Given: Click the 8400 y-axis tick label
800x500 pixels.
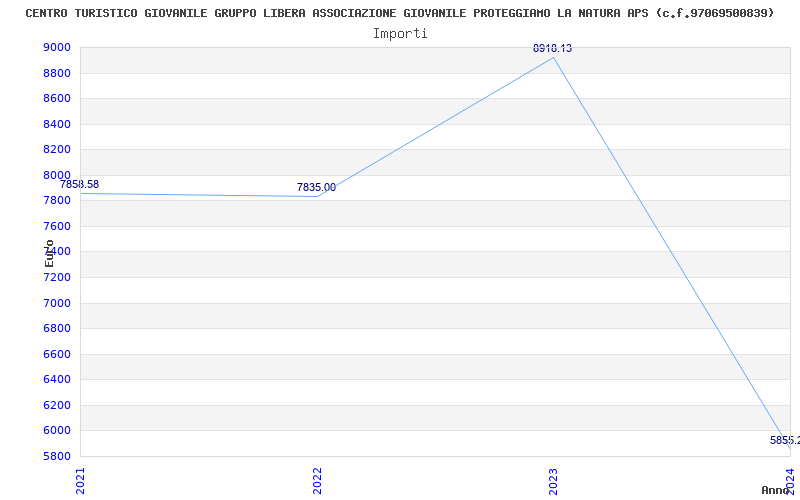Looking at the screenshot, I should [x=57, y=124].
